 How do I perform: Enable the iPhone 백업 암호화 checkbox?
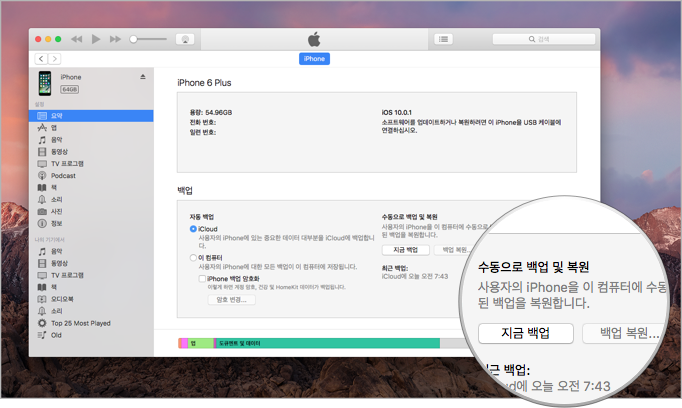point(202,278)
